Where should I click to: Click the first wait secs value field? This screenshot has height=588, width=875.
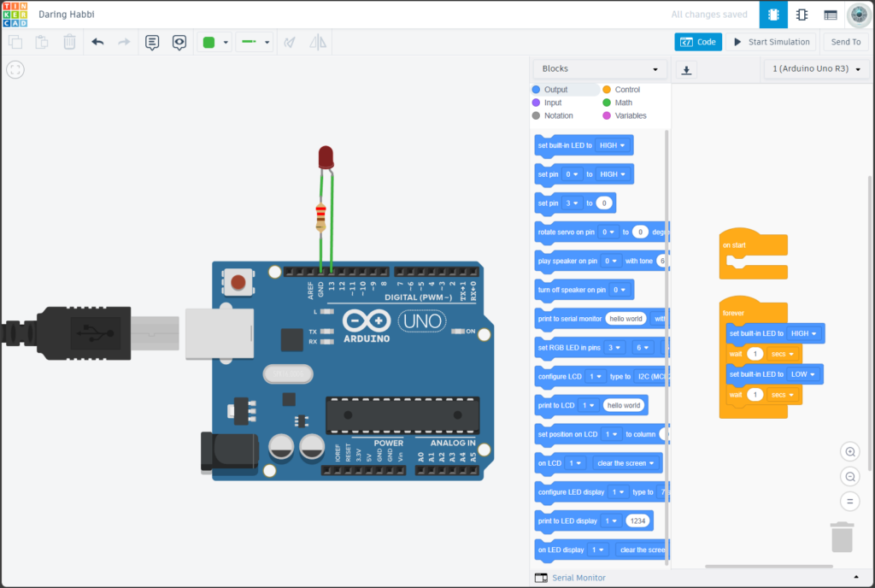coord(755,354)
